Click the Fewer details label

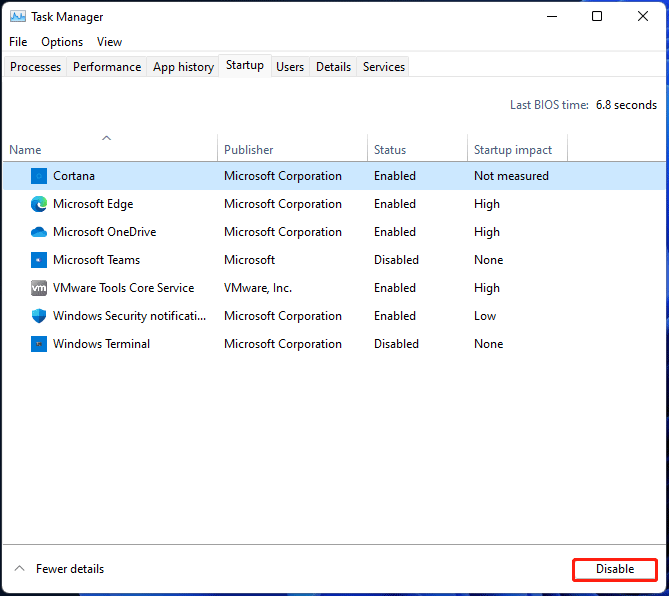coord(70,569)
